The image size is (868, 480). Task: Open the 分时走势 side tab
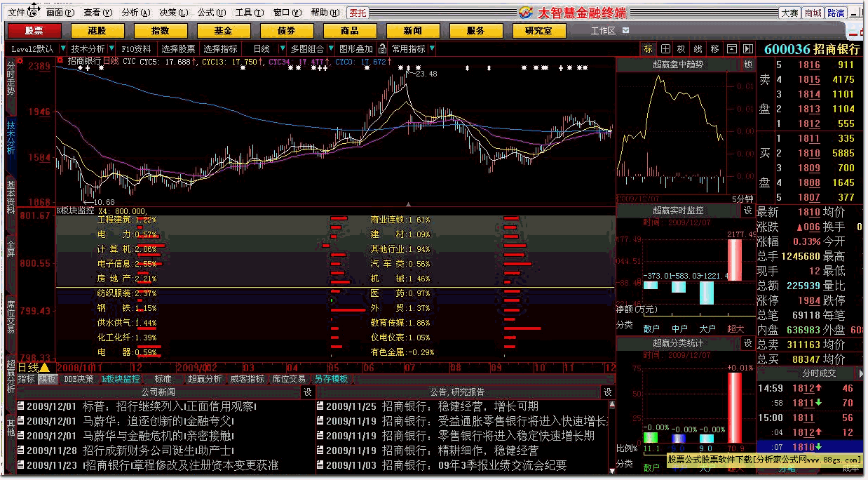point(11,79)
